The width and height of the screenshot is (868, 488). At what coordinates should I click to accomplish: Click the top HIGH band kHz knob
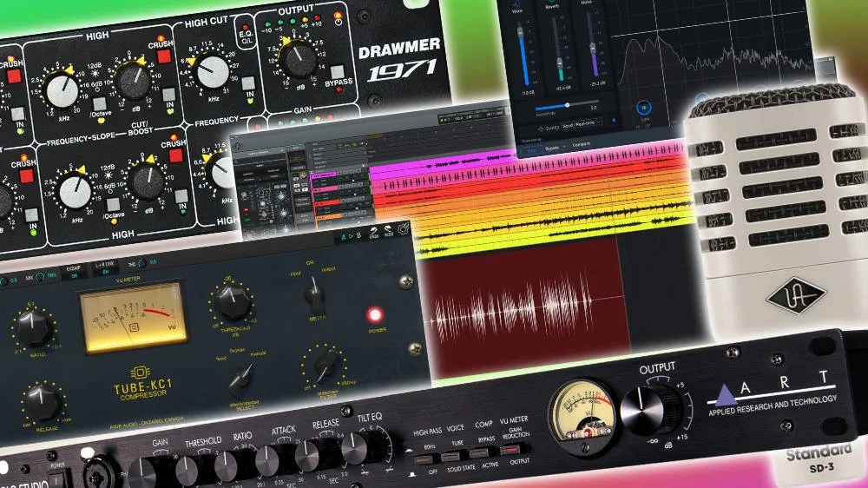pyautogui.click(x=62, y=91)
